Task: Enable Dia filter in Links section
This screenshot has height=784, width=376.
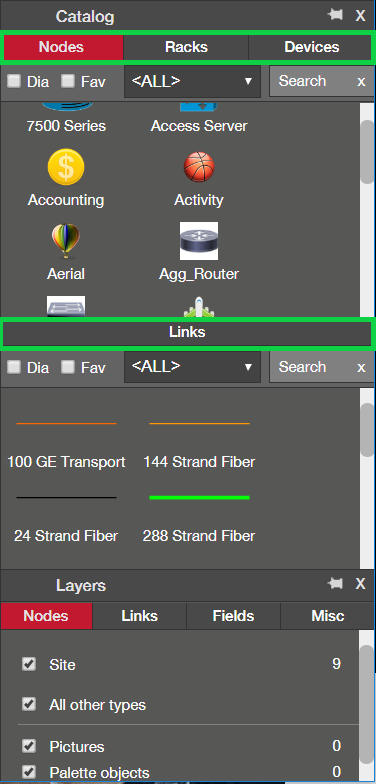Action: click(14, 368)
